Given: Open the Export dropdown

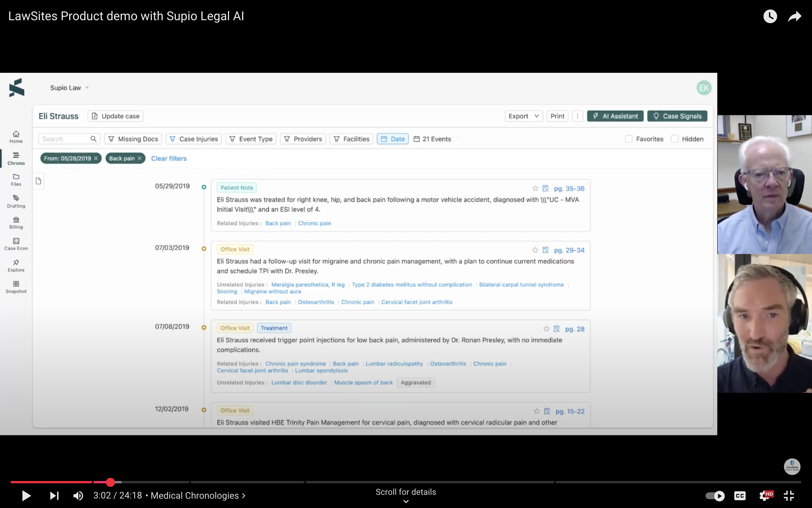Looking at the screenshot, I should pos(524,116).
